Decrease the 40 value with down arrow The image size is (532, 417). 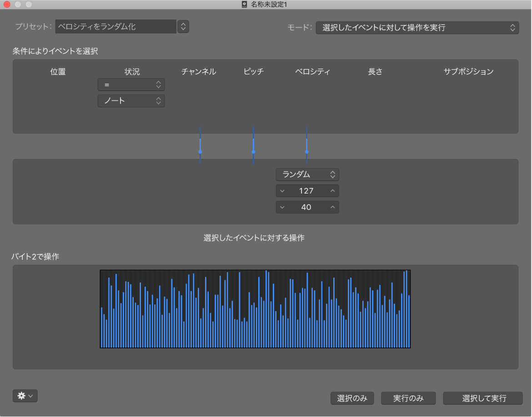point(282,207)
